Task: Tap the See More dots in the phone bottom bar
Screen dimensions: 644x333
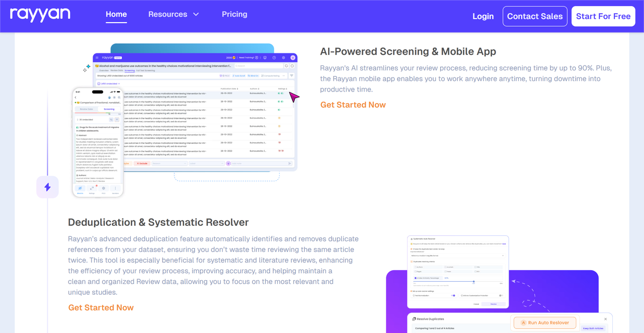Action: (x=115, y=189)
